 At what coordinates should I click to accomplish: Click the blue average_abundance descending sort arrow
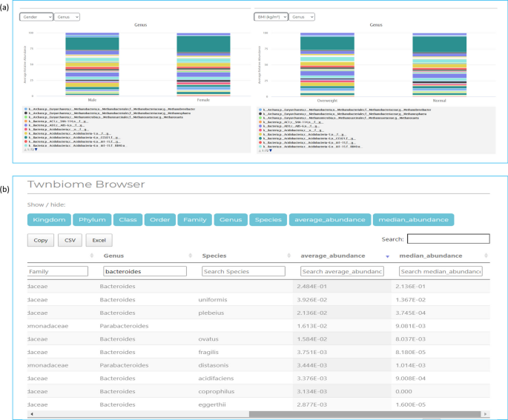pyautogui.click(x=387, y=256)
